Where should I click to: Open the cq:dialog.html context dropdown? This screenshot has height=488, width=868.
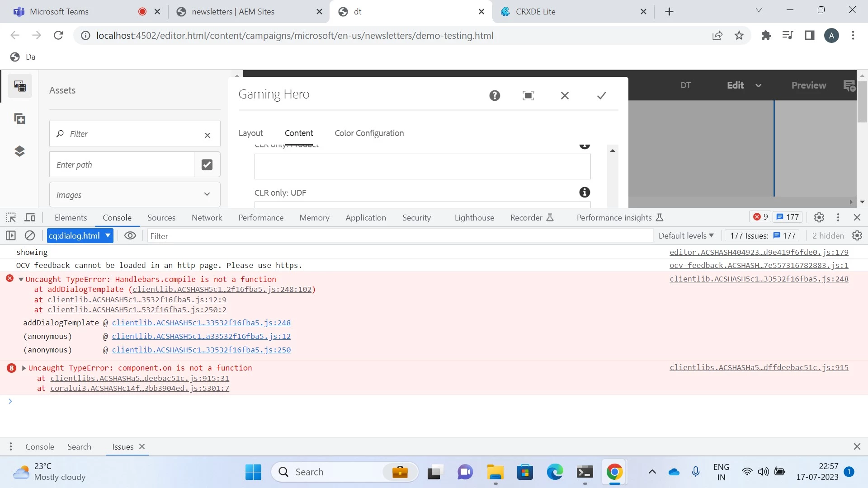(80, 235)
